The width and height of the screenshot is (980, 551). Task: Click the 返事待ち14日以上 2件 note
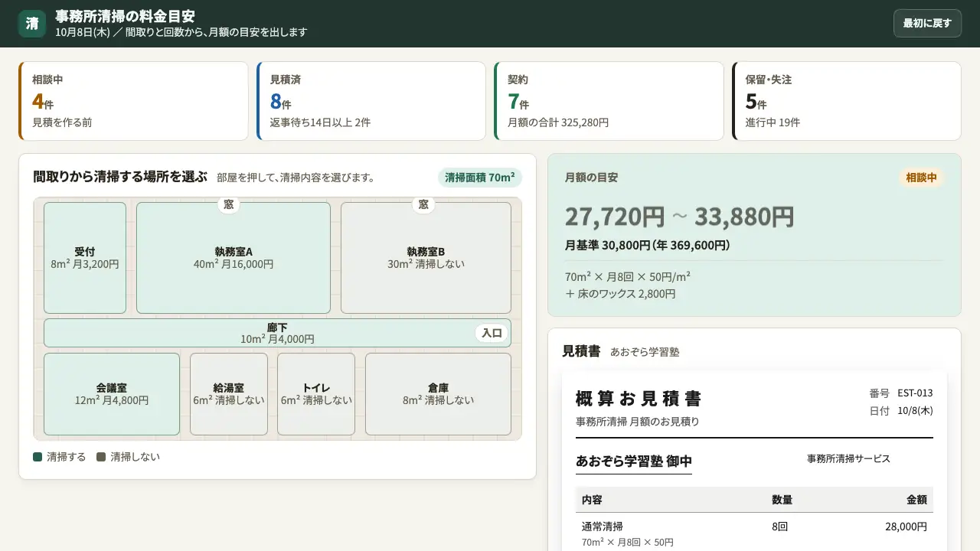(x=320, y=122)
